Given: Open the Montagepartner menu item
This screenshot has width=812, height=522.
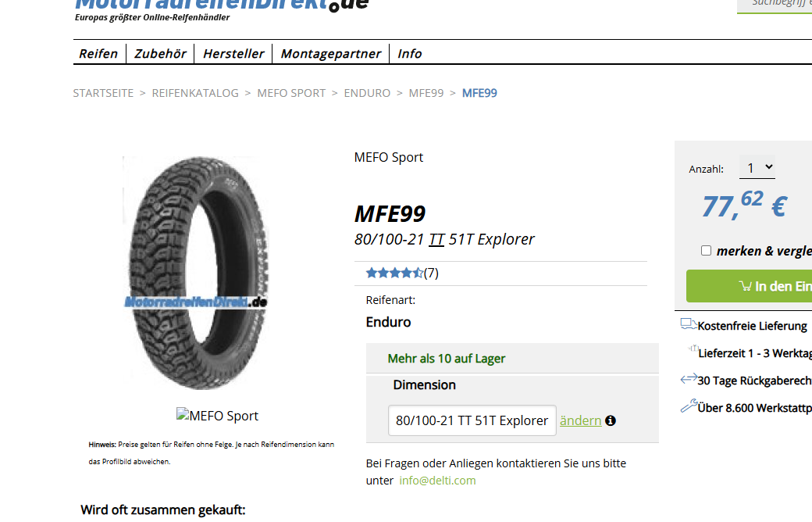Looking at the screenshot, I should [330, 53].
